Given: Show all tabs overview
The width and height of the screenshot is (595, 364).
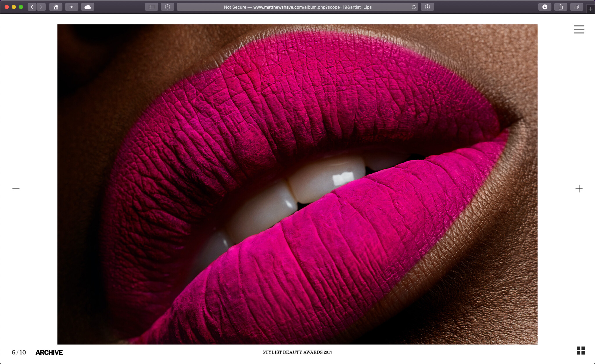Looking at the screenshot, I should (577, 7).
